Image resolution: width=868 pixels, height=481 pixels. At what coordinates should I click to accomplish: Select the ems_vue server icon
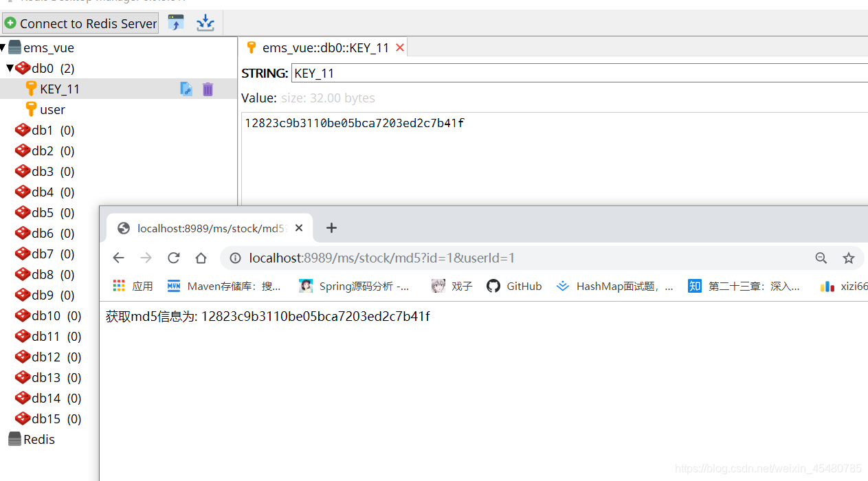click(14, 47)
